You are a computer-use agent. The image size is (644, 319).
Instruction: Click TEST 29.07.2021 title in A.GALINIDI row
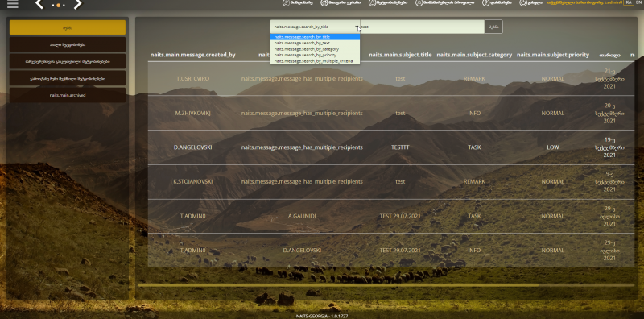click(x=400, y=216)
